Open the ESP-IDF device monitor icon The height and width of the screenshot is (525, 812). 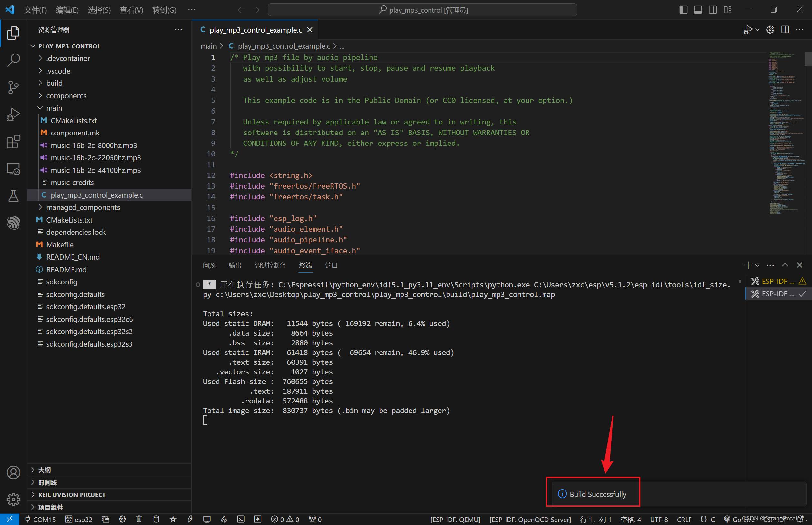click(x=207, y=519)
